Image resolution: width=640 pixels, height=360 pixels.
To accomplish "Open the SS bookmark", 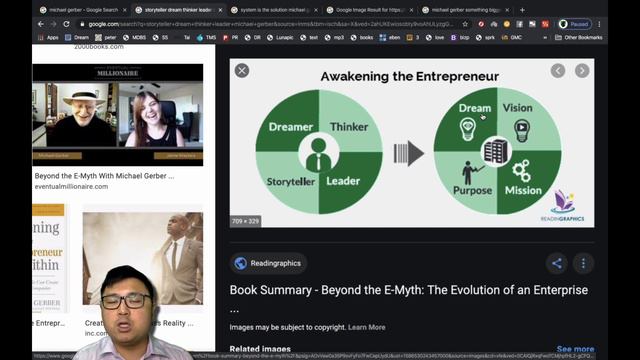I will 160,38.
